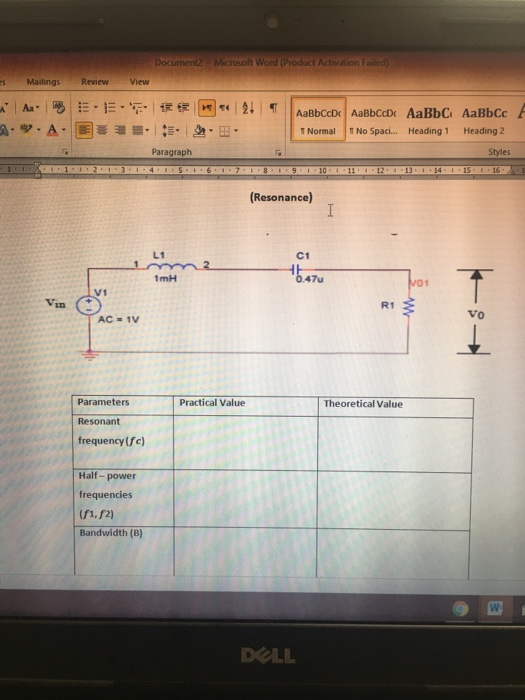Screen dimensions: 525x700
Task: Expand the highlight color dropdown arrow
Action: 38,130
